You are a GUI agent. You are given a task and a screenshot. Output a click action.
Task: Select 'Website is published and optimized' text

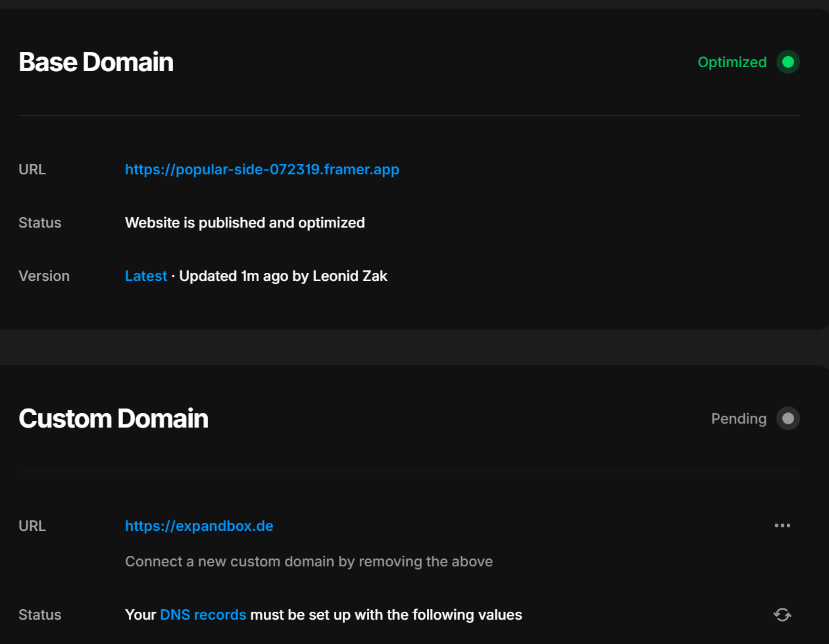point(245,223)
